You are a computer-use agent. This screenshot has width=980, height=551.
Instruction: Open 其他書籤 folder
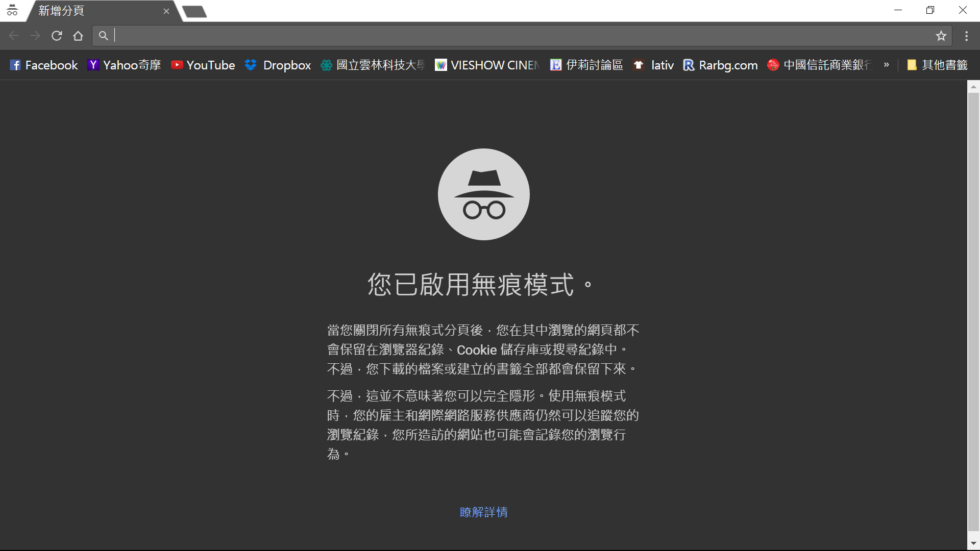point(937,65)
